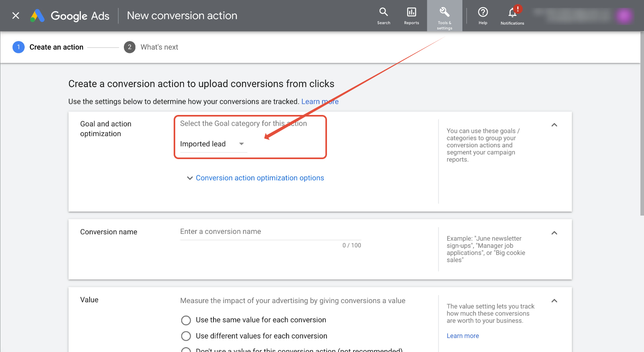Open the Imported lead goal category dropdown
This screenshot has height=352, width=644.
coord(213,144)
